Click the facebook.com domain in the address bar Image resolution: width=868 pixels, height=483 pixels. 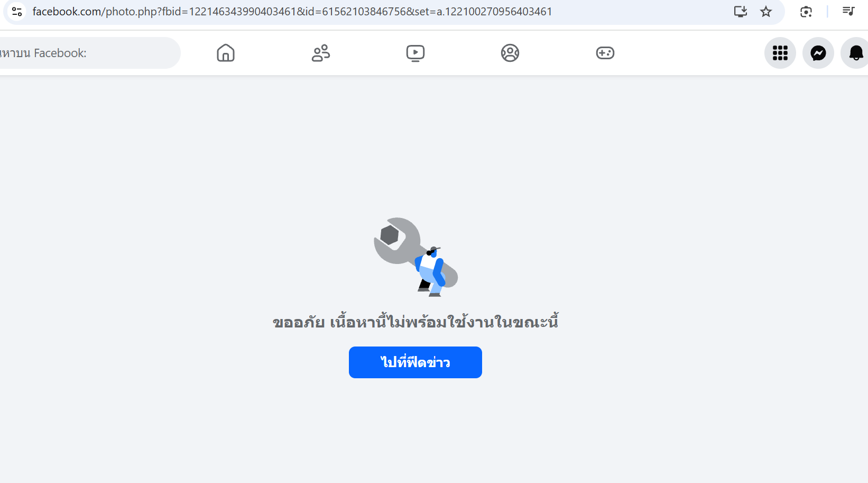point(67,12)
